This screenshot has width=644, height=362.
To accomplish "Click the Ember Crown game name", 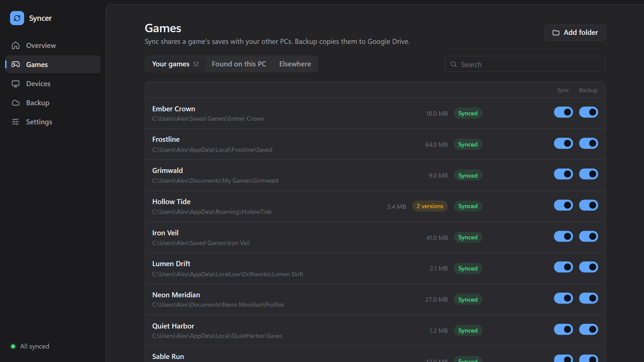I will point(173,109).
